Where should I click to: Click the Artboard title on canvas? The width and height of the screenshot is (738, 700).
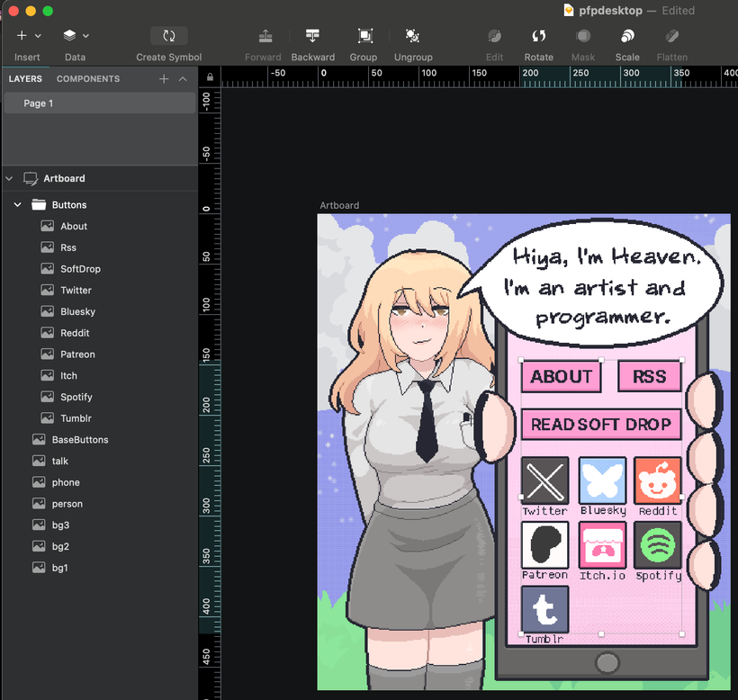pyautogui.click(x=339, y=205)
